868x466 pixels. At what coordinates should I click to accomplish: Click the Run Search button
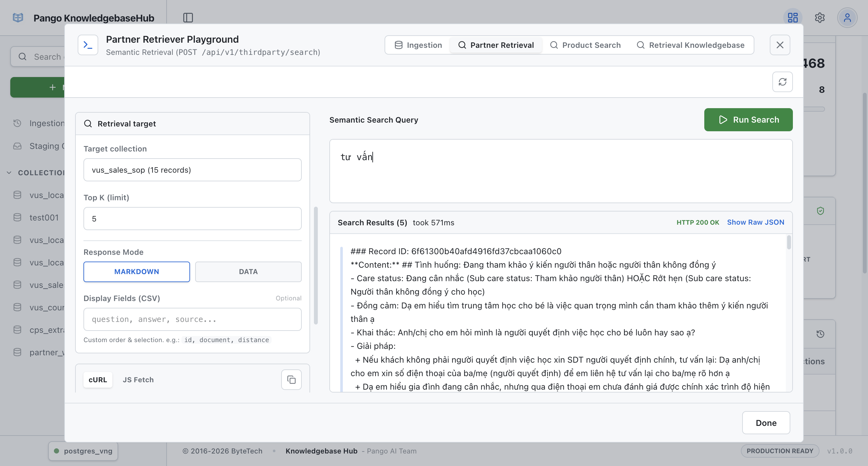point(748,120)
